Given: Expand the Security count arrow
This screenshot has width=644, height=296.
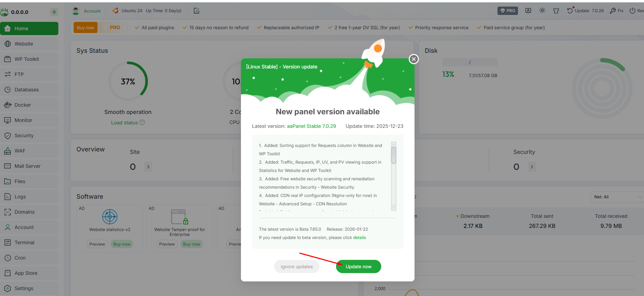Looking at the screenshot, I should point(532,167).
